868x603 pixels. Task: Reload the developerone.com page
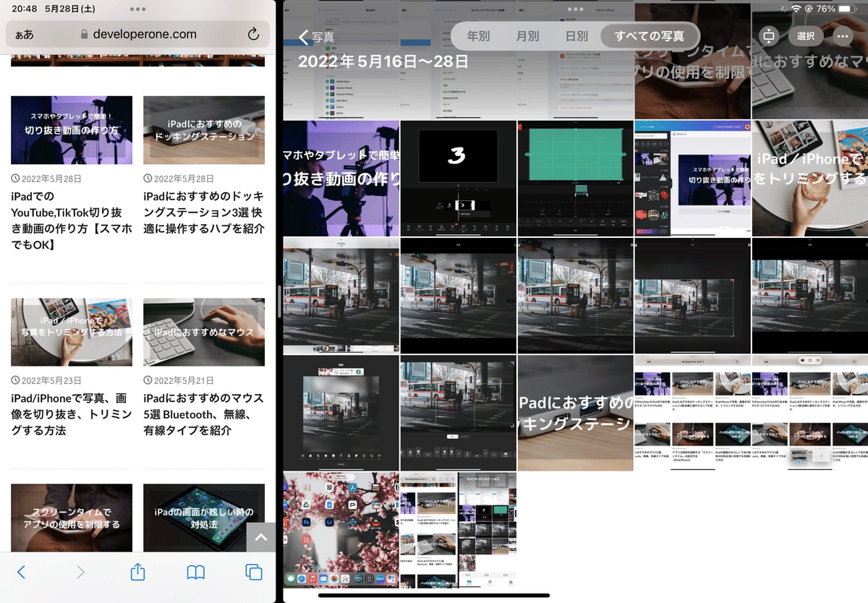tap(252, 34)
